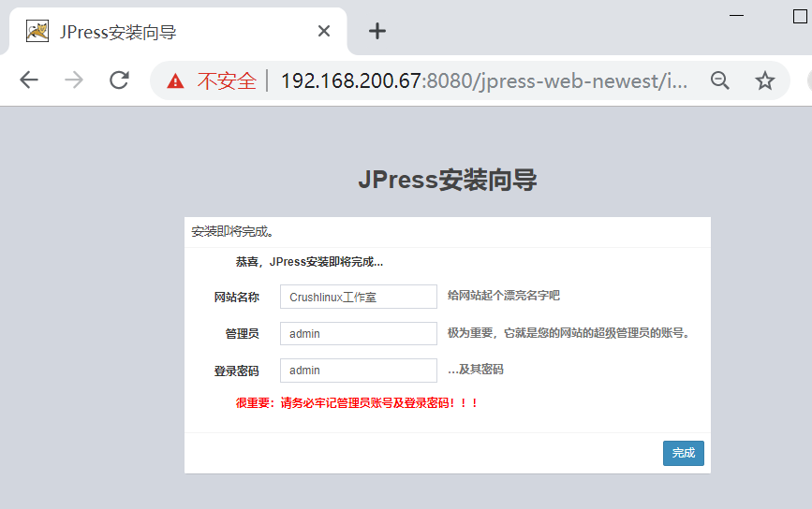Screen dimensions: 812x509
Task: Minimize the browser window
Action: point(736,16)
